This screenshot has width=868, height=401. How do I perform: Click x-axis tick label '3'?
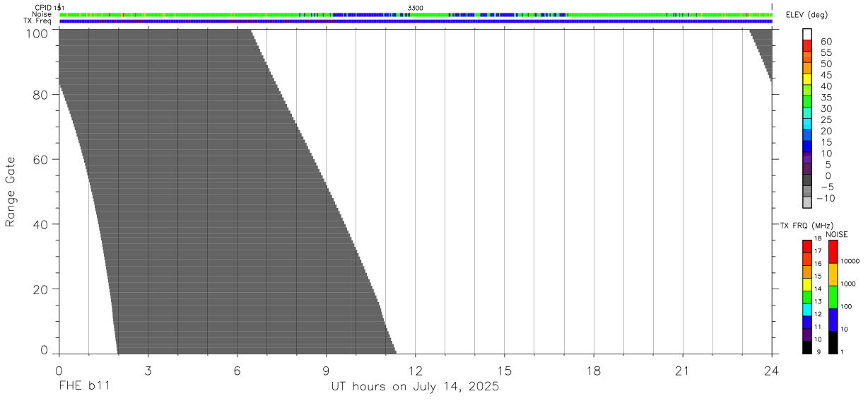pos(148,371)
